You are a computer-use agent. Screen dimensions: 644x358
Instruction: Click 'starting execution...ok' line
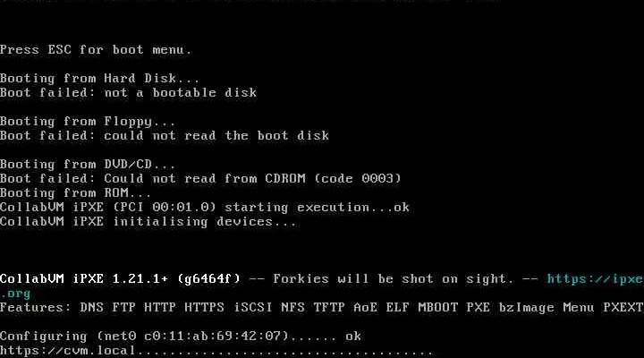(x=317, y=208)
